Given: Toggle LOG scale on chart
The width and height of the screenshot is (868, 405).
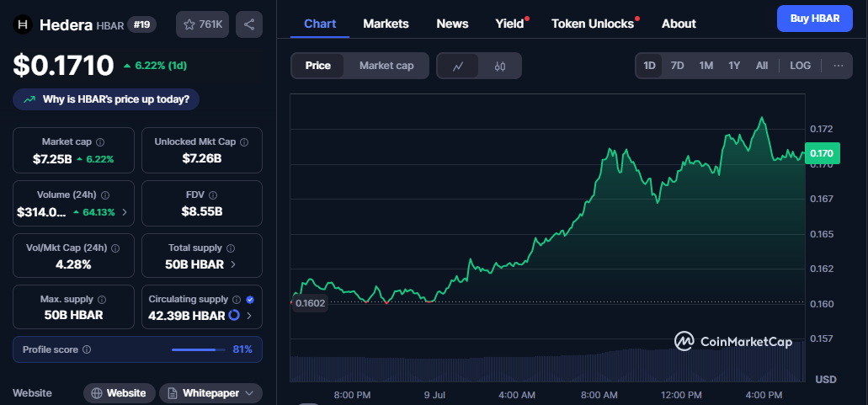Looking at the screenshot, I should pyautogui.click(x=800, y=66).
